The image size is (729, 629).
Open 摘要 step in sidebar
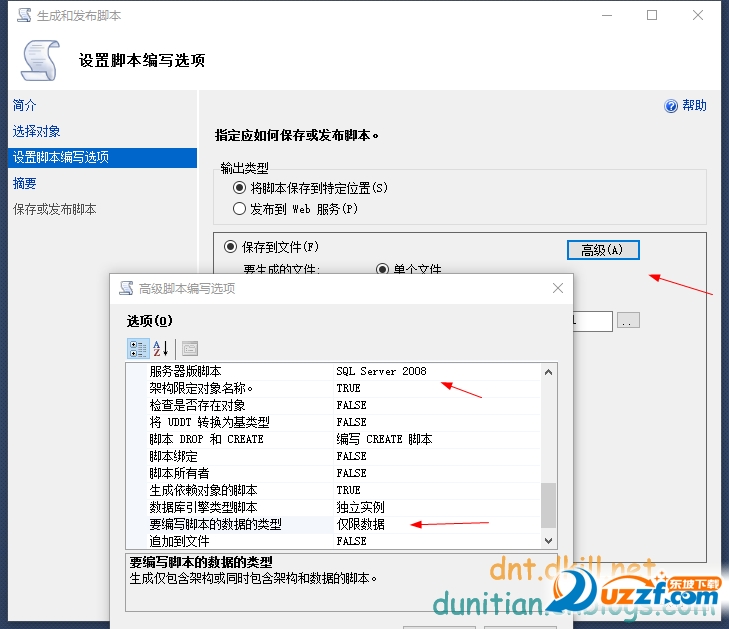[25, 183]
